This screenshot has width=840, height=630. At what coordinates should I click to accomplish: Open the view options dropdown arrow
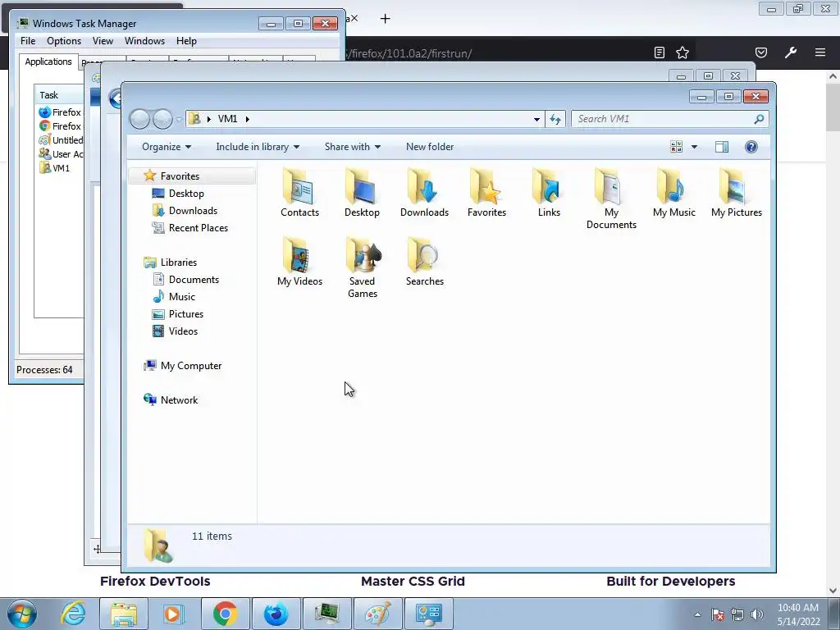pyautogui.click(x=694, y=147)
